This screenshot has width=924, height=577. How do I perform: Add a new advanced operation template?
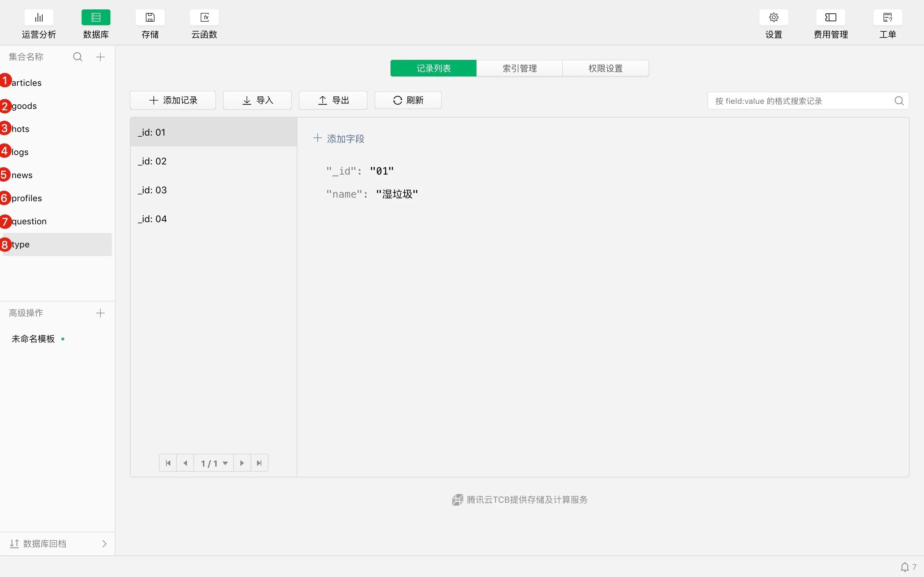point(100,313)
